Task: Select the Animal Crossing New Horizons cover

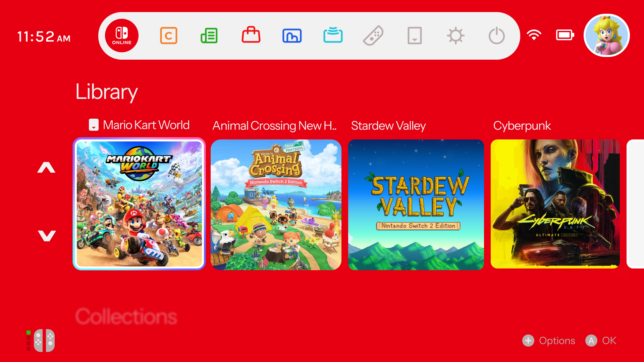Action: coord(276,205)
